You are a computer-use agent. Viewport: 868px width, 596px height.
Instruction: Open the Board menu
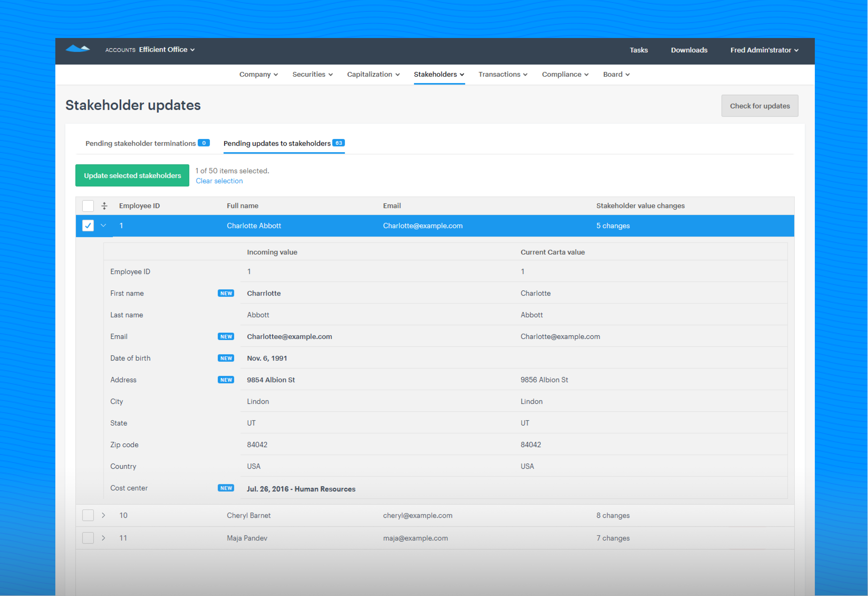(617, 74)
